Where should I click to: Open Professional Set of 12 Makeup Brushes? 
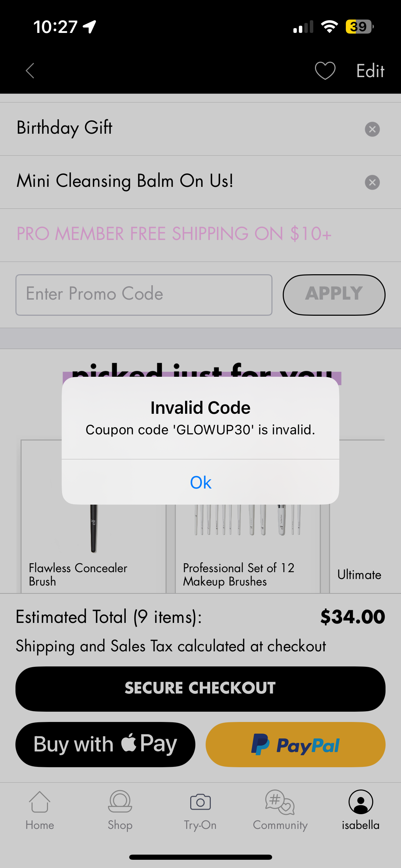pos(248,548)
